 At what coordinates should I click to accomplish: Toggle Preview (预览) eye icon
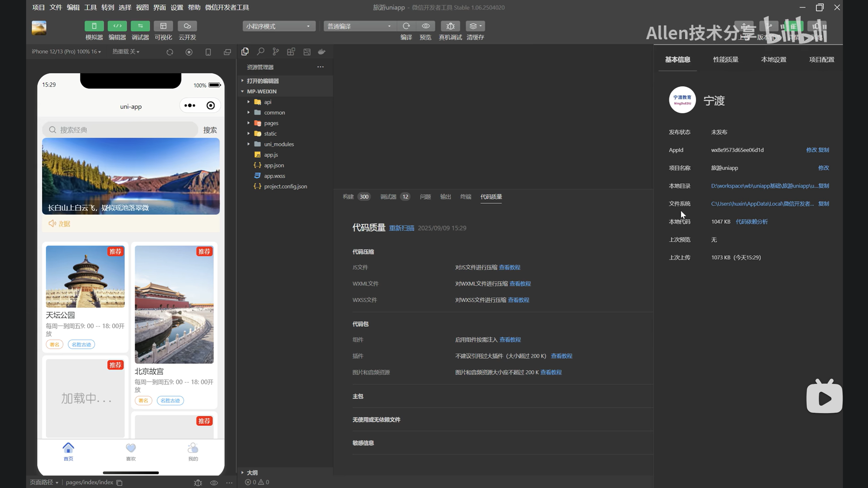coord(426,26)
